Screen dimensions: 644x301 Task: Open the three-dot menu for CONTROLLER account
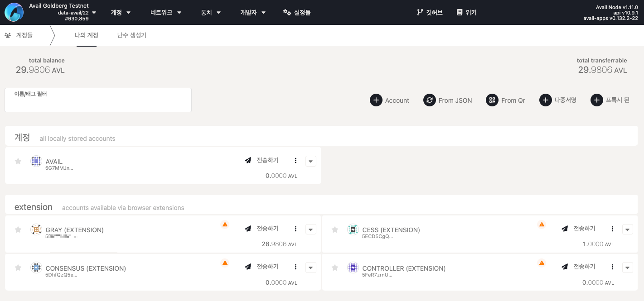(x=612, y=267)
